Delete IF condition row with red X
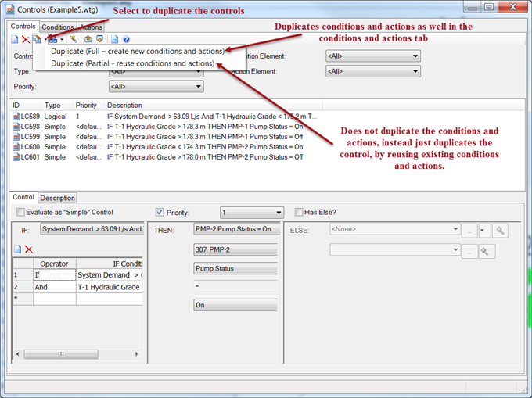Image resolution: width=532 pixels, height=398 pixels. tap(29, 249)
